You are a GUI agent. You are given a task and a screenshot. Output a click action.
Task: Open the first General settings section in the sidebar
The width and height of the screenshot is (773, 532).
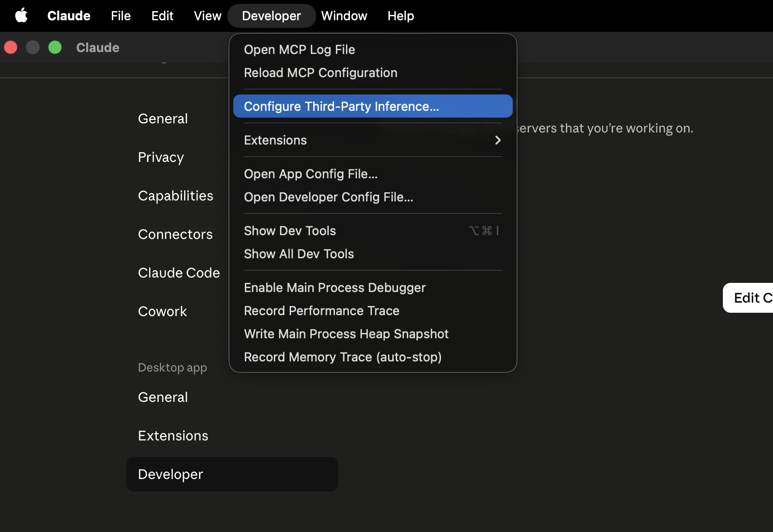pos(163,119)
